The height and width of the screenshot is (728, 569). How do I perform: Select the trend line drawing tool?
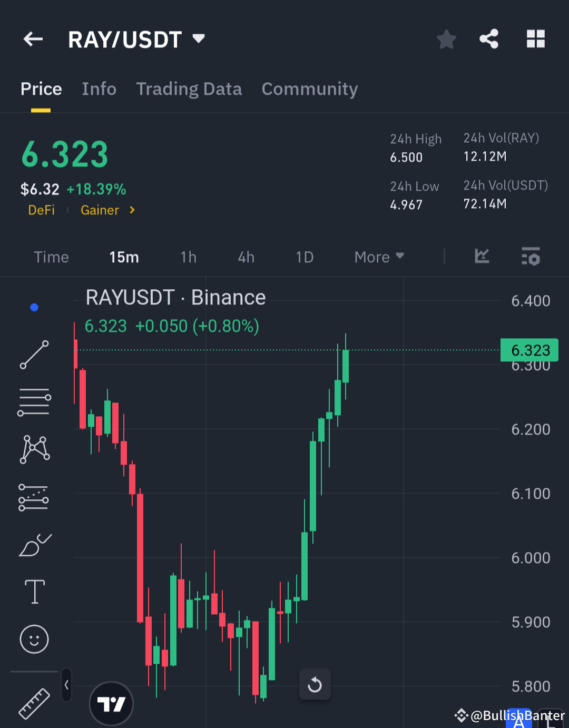click(34, 354)
